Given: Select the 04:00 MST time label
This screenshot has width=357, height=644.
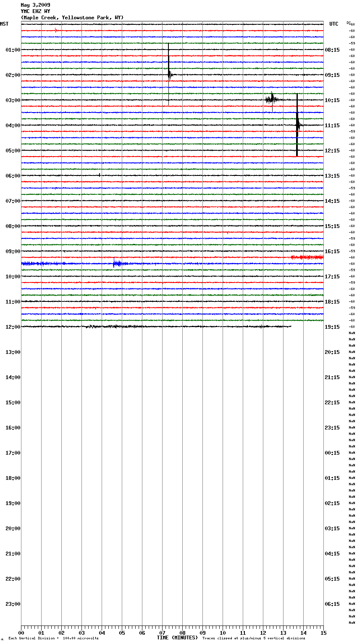Looking at the screenshot, I should (13, 126).
